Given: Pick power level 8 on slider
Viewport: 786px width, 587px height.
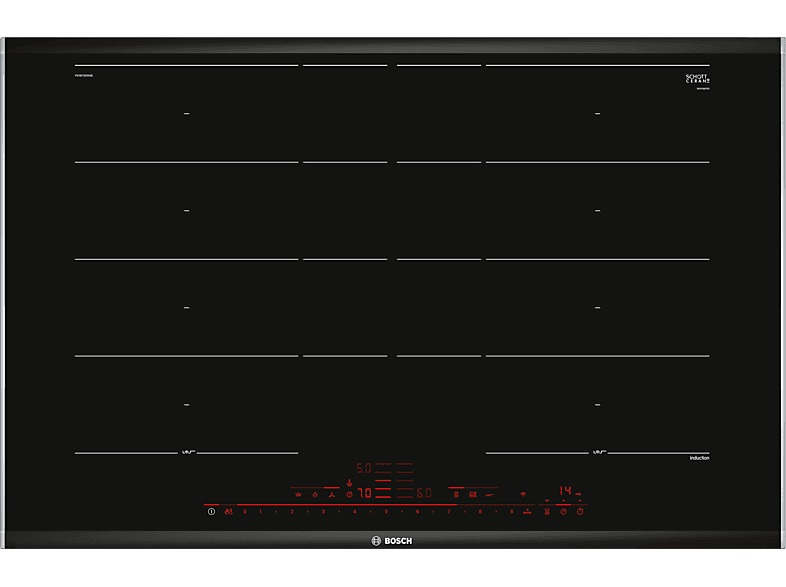Looking at the screenshot, I should (x=480, y=512).
